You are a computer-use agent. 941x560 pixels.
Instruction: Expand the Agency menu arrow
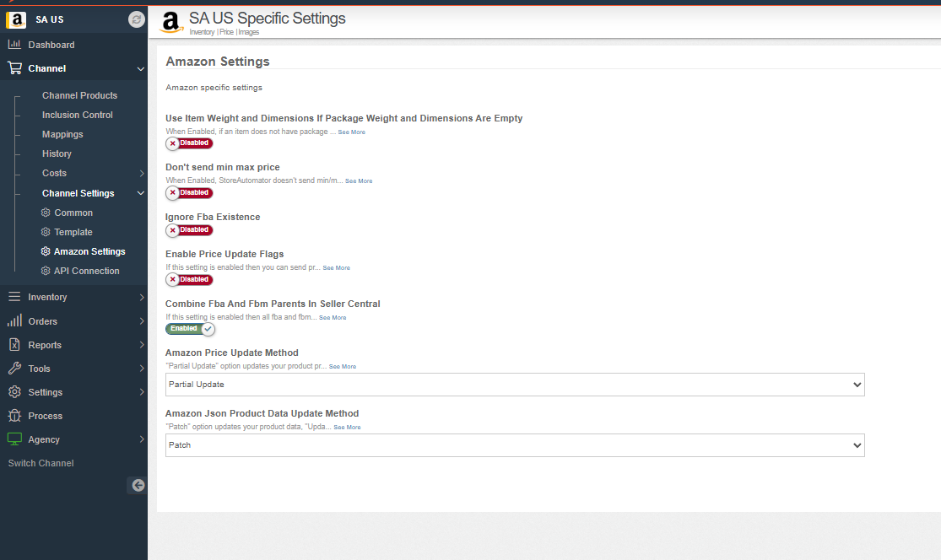[x=142, y=439]
